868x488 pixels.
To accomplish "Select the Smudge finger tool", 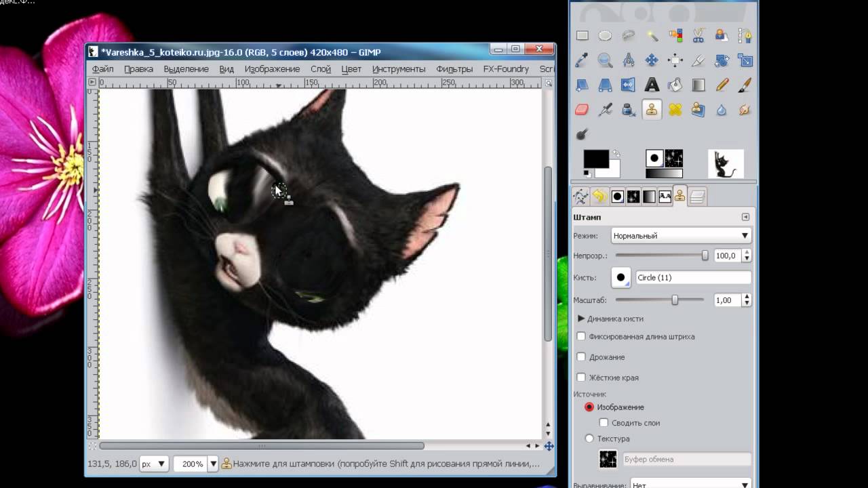I will tap(745, 109).
